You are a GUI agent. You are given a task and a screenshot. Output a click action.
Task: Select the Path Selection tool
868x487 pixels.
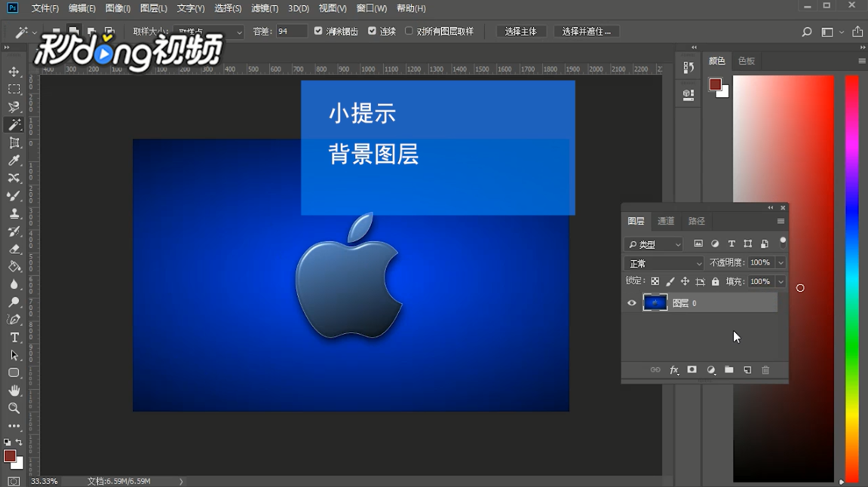[14, 355]
